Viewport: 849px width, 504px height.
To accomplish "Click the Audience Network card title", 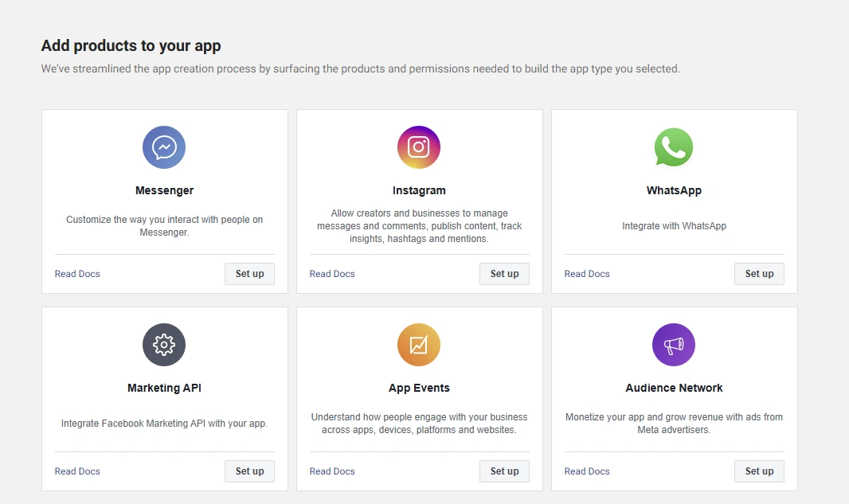I will point(674,388).
